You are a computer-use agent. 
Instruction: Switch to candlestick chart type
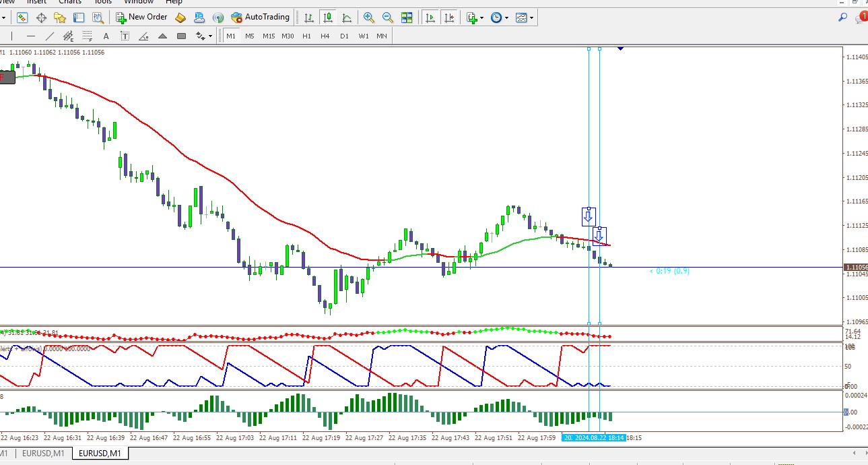[328, 18]
